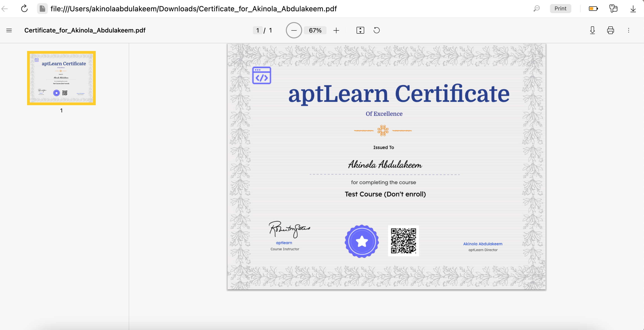
Task: Click the file page icon in address bar
Action: [42, 9]
